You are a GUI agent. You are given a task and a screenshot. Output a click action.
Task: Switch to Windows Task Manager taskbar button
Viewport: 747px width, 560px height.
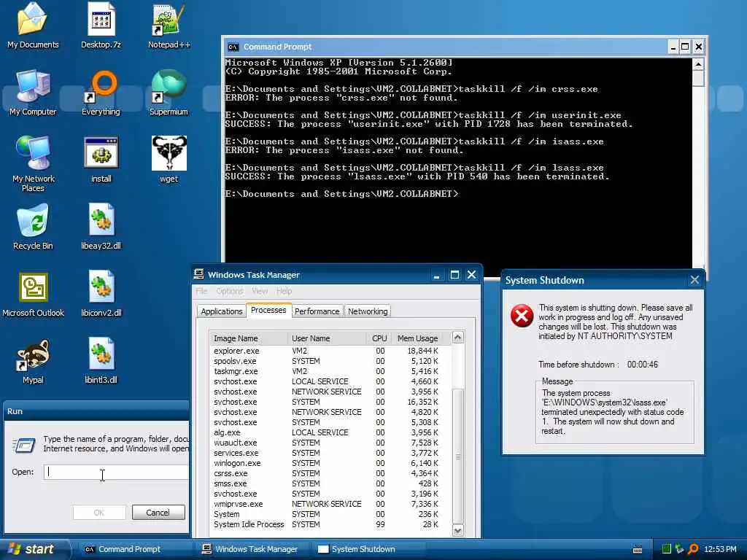251,549
